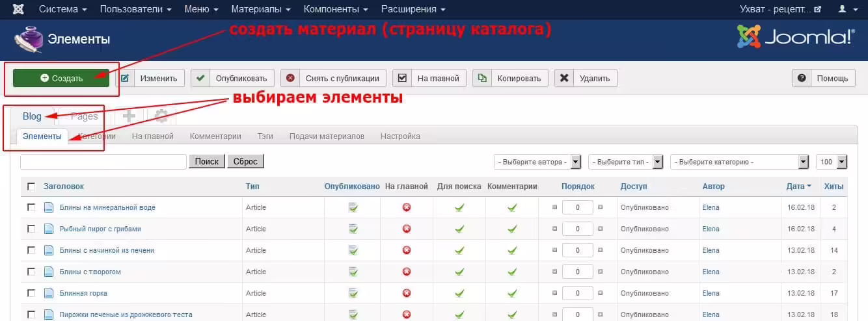Open the Выберите категорию dropdown
The height and width of the screenshot is (321, 868).
[x=739, y=162]
